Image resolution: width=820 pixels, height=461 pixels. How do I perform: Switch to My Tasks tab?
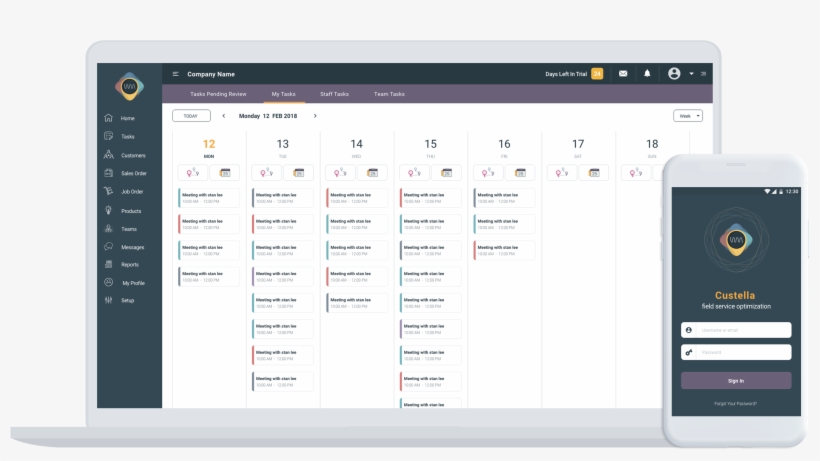pyautogui.click(x=283, y=94)
